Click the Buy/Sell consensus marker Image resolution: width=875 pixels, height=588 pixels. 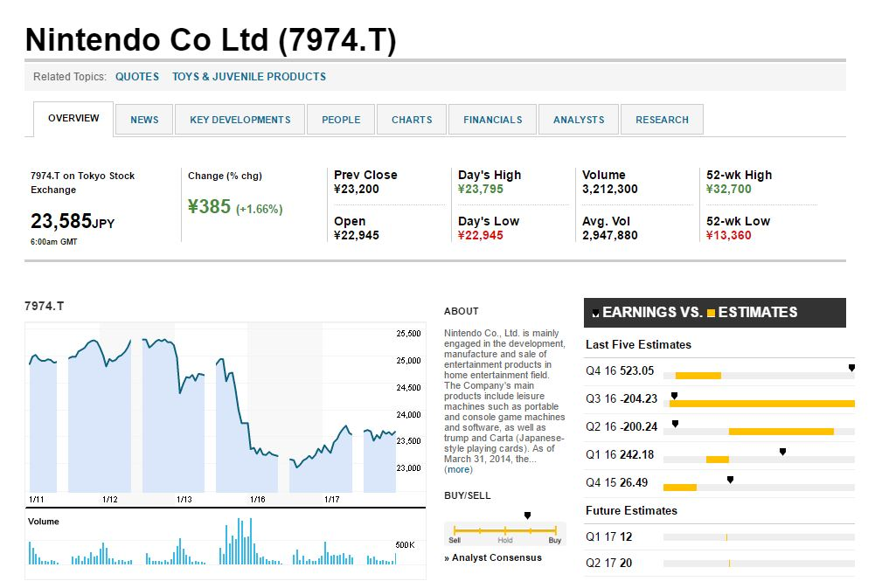pos(527,516)
